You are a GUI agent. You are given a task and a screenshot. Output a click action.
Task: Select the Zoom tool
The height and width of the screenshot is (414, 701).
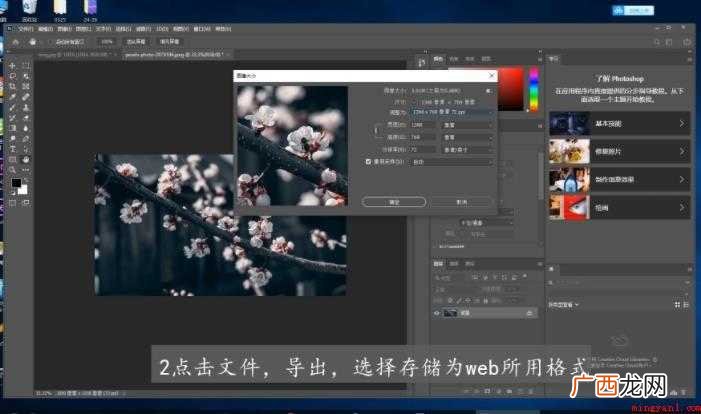(x=13, y=170)
